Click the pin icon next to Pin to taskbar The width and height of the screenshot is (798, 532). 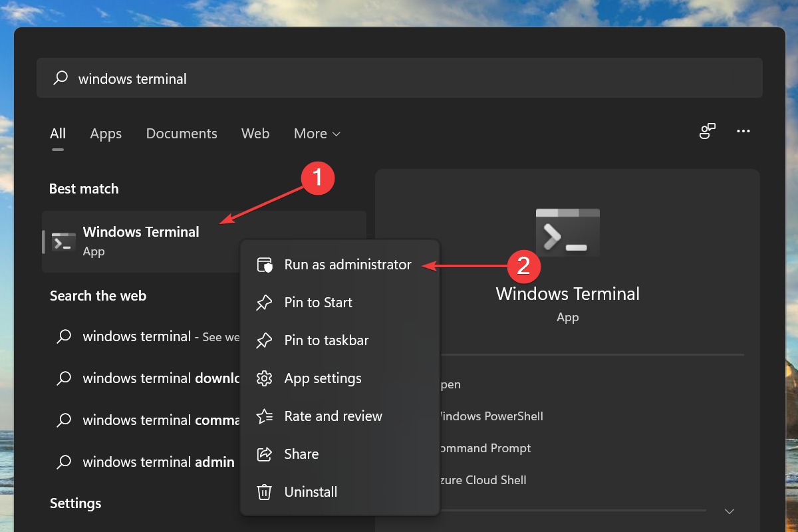[264, 340]
